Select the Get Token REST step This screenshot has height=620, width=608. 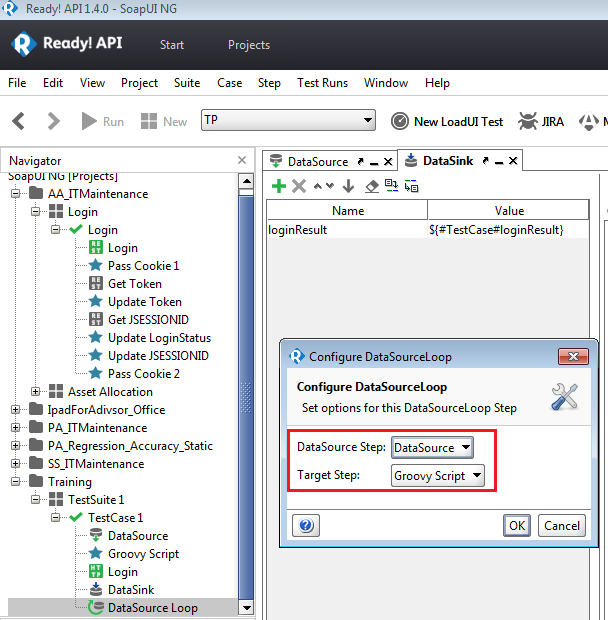point(135,284)
